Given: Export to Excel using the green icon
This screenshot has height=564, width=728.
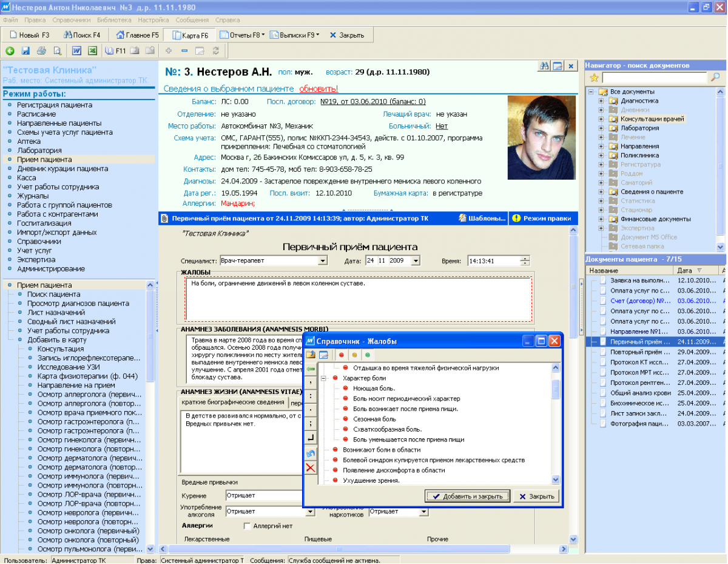Looking at the screenshot, I should (x=93, y=51).
